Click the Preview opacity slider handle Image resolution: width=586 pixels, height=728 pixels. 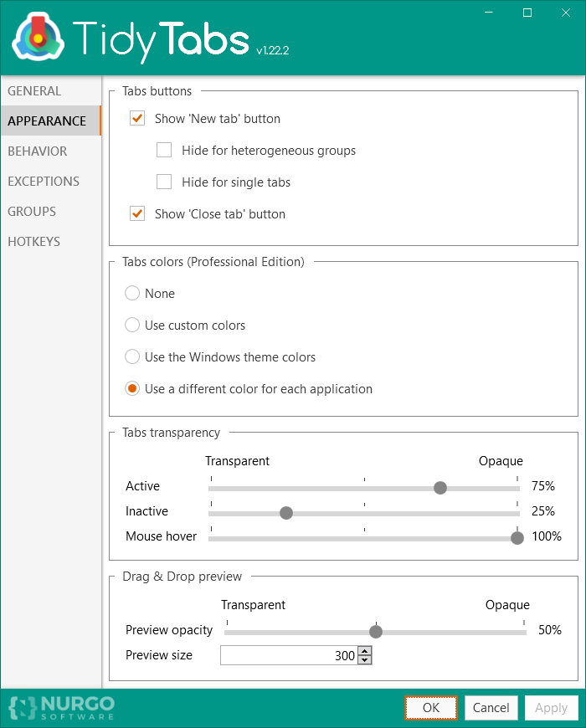click(x=376, y=632)
